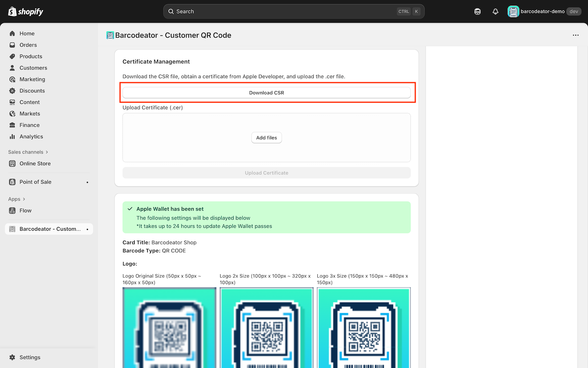This screenshot has width=588, height=368.
Task: Navigate to Online Store
Action: [x=35, y=164]
